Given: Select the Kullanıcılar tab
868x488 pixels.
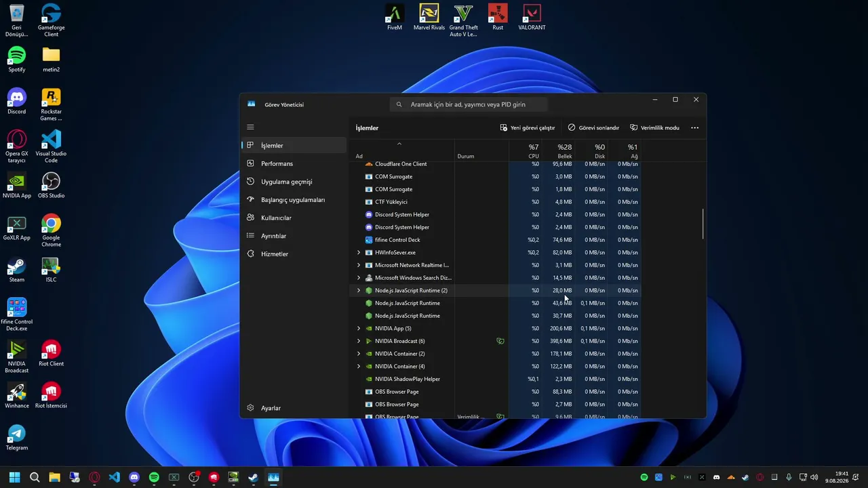Looking at the screenshot, I should (294, 218).
